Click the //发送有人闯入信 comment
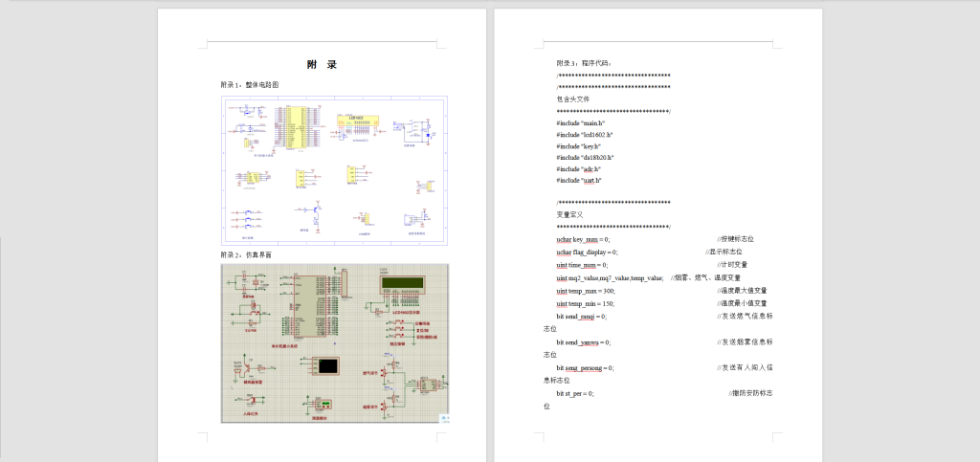Image resolution: width=980 pixels, height=462 pixels. pos(745,367)
